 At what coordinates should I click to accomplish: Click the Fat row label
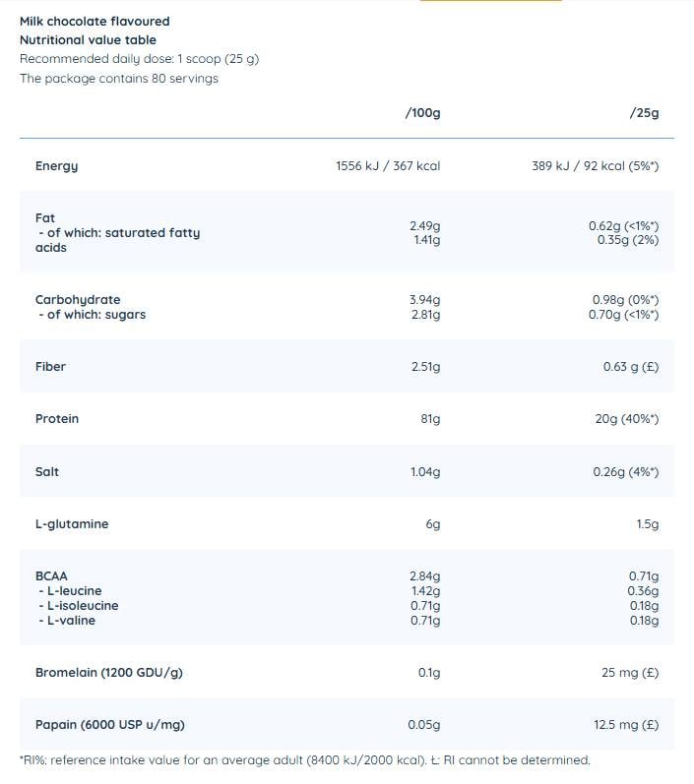[x=45, y=218]
